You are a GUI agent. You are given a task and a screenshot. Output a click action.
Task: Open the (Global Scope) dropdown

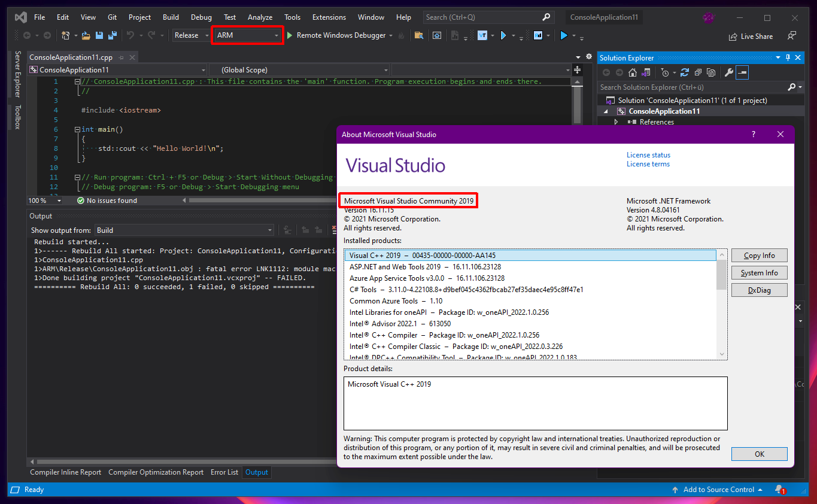coord(299,70)
